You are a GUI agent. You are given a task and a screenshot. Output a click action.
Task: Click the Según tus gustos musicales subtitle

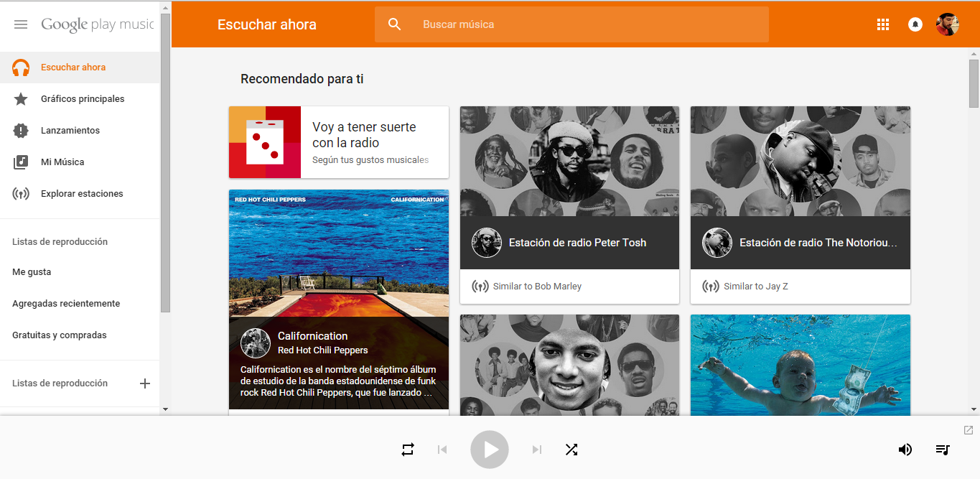click(x=370, y=160)
